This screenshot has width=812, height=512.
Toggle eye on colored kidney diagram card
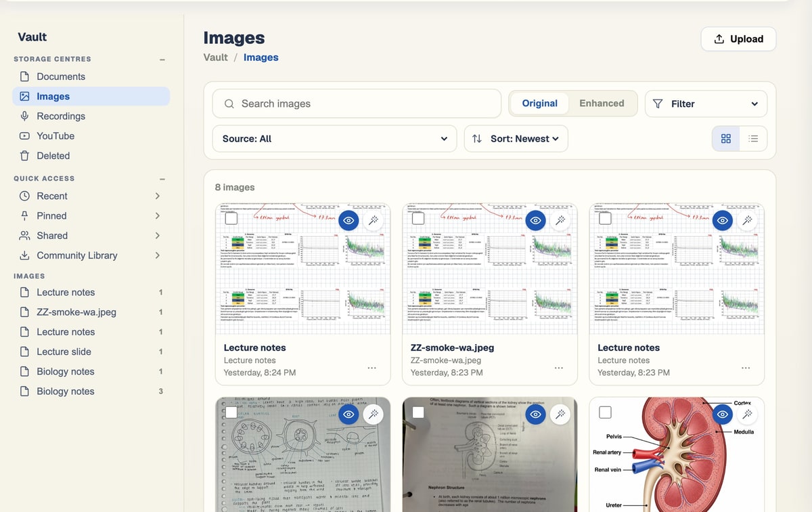[x=722, y=414]
